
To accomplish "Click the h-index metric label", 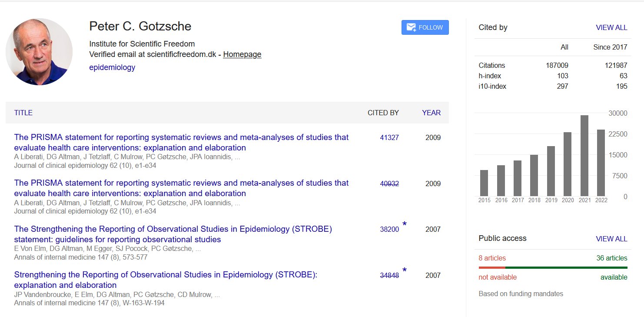I will point(490,76).
